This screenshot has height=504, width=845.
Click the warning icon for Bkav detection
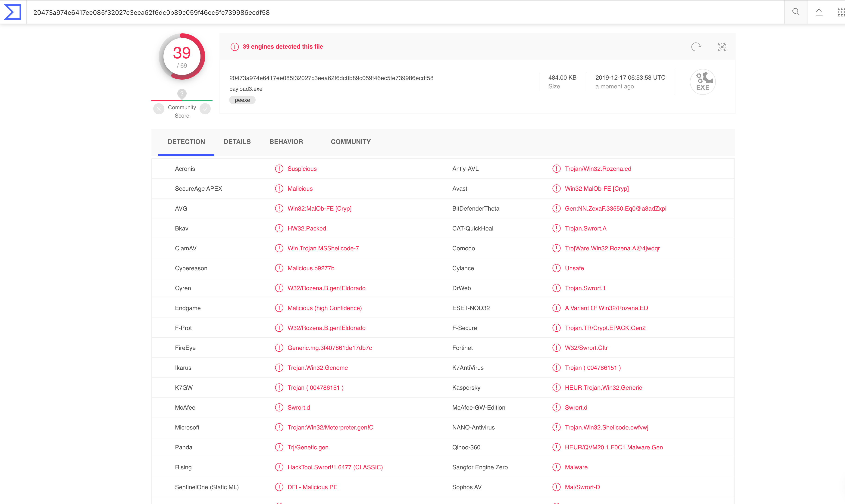coord(279,228)
